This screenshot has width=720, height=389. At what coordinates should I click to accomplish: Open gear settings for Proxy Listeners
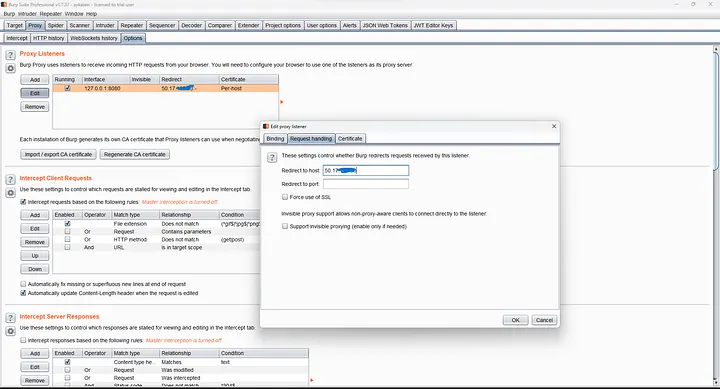click(10, 68)
